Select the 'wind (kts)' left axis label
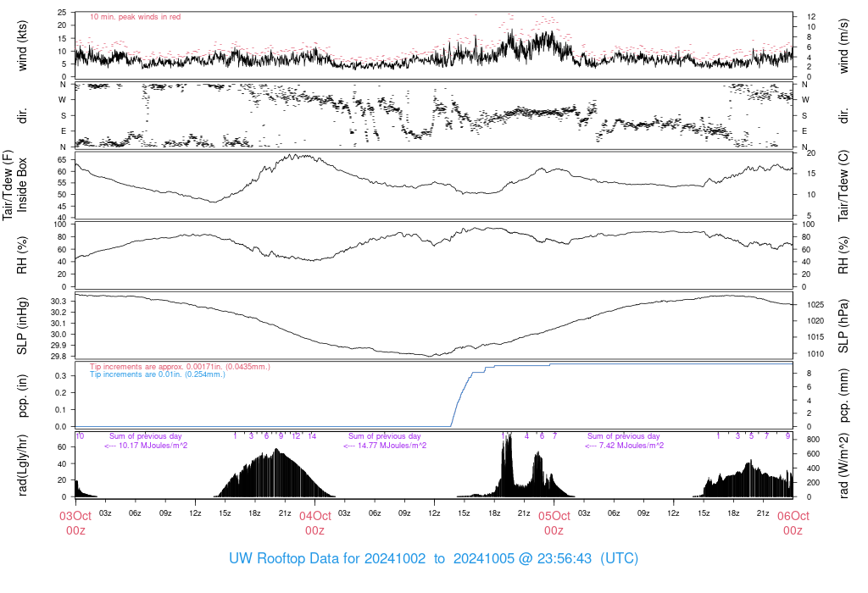This screenshot has height=593, width=868. click(22, 46)
